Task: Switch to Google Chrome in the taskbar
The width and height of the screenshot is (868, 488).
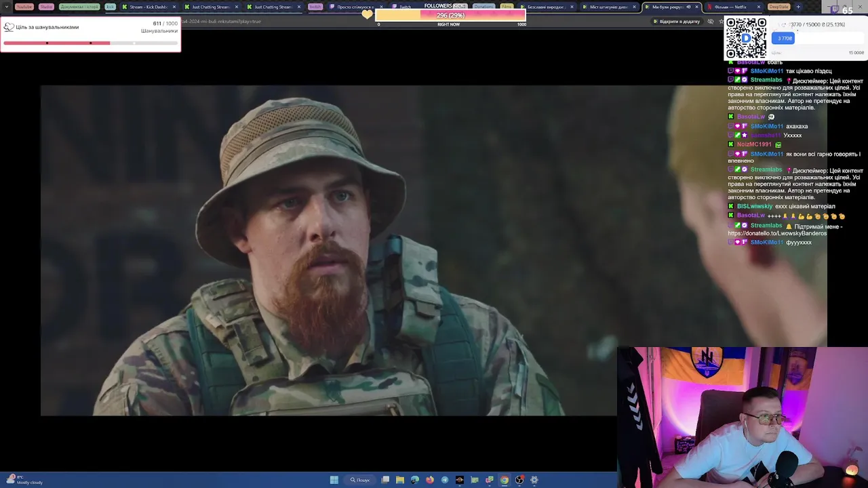Action: [x=505, y=480]
